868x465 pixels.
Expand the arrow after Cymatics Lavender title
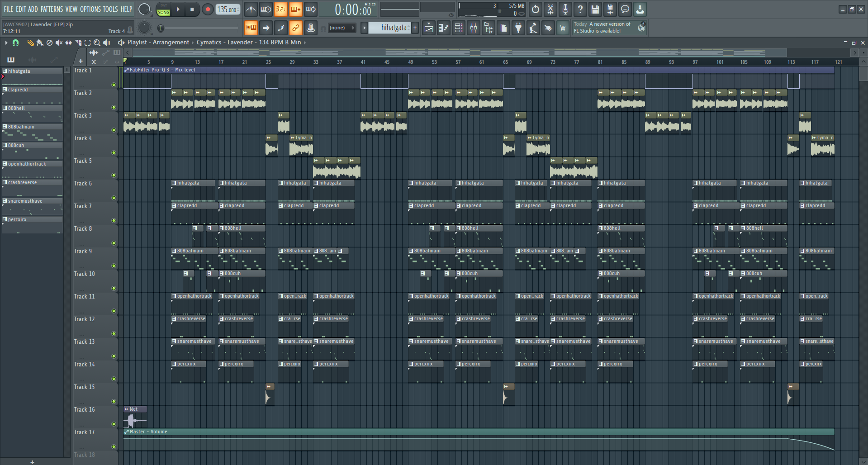click(305, 43)
